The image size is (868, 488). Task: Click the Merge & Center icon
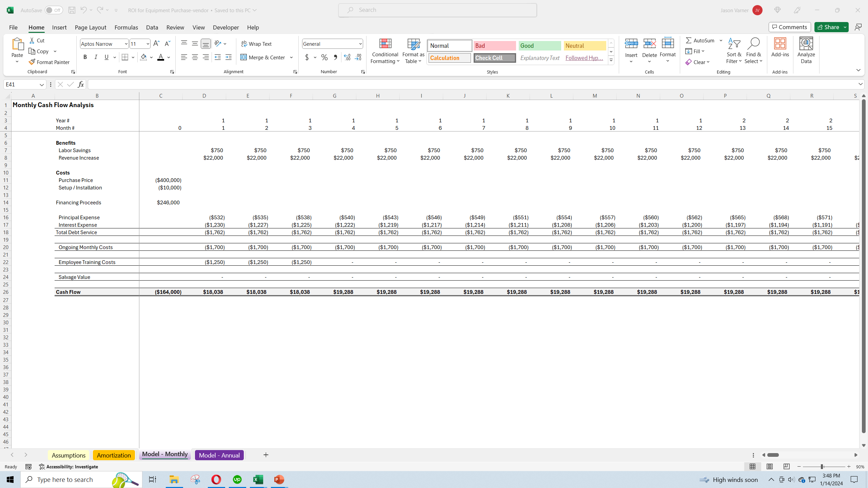(x=243, y=57)
